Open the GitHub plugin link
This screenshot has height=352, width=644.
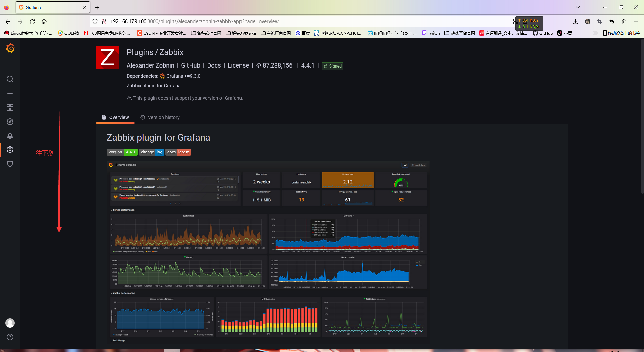click(191, 65)
